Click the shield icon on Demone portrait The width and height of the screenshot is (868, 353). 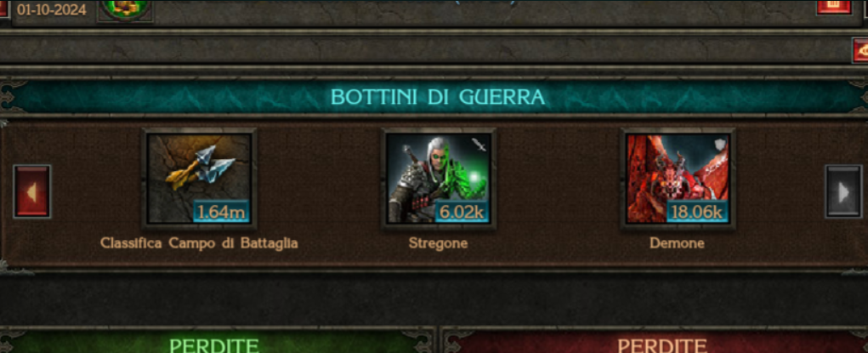(718, 145)
